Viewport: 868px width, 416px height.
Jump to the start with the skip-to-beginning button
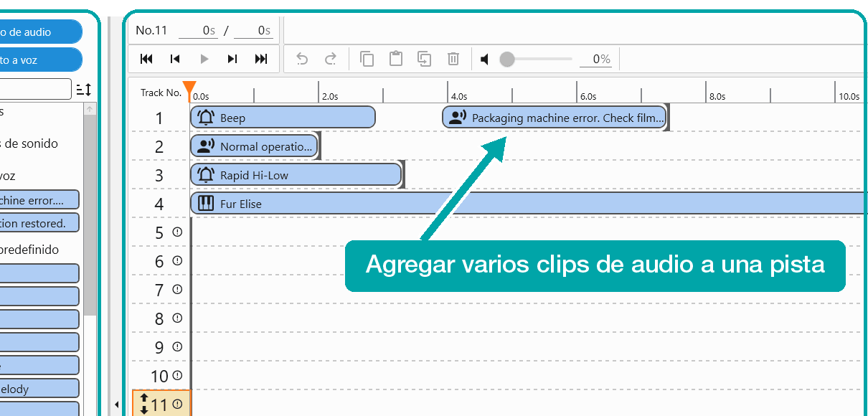click(146, 59)
